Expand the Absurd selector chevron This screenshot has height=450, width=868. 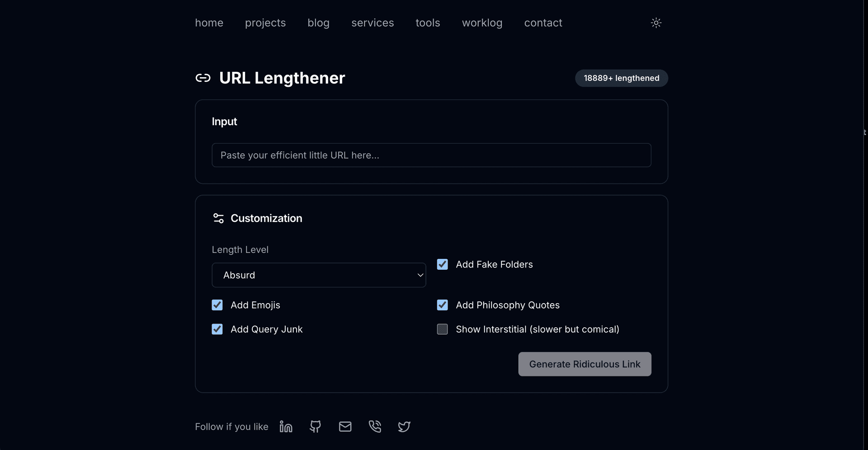tap(420, 275)
